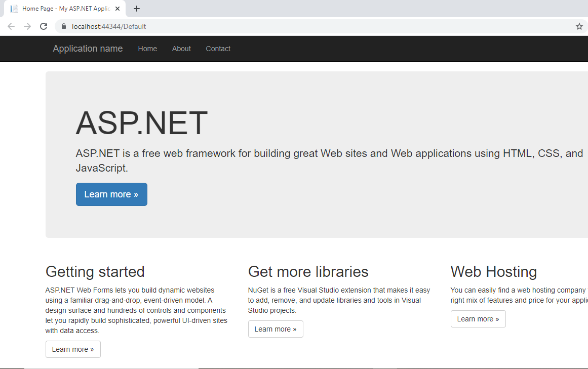Click the Get more libraries heading
This screenshot has width=588, height=369.
308,272
